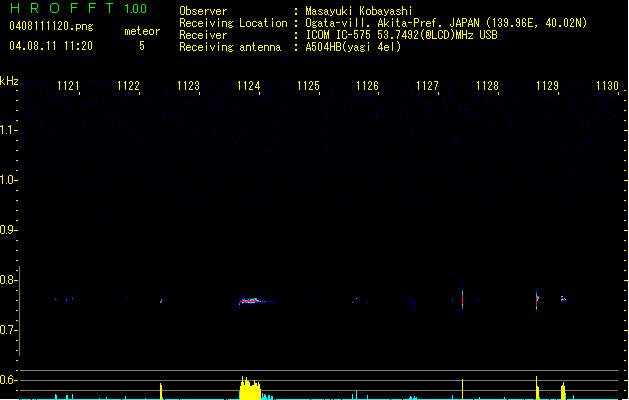The image size is (629, 400).
Task: Click the Ogata-vill. Akita-Pref. JAPAN location text
Action: pos(446,23)
